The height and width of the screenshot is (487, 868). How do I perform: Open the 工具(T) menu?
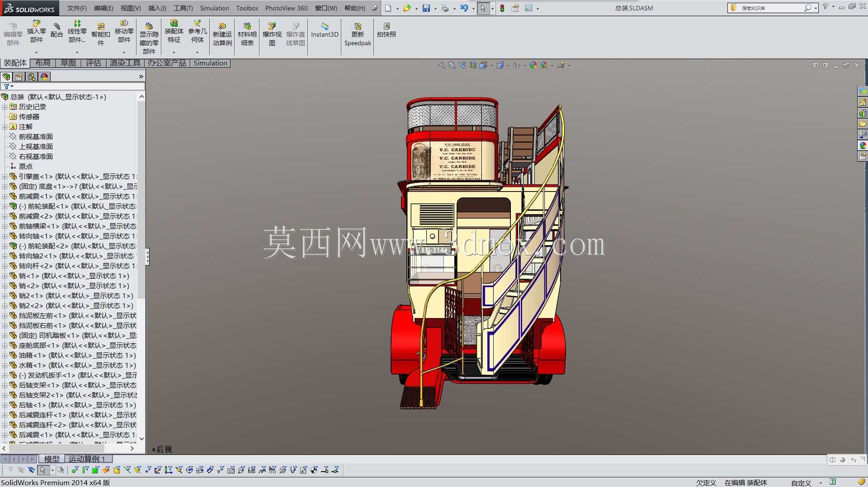tap(183, 8)
